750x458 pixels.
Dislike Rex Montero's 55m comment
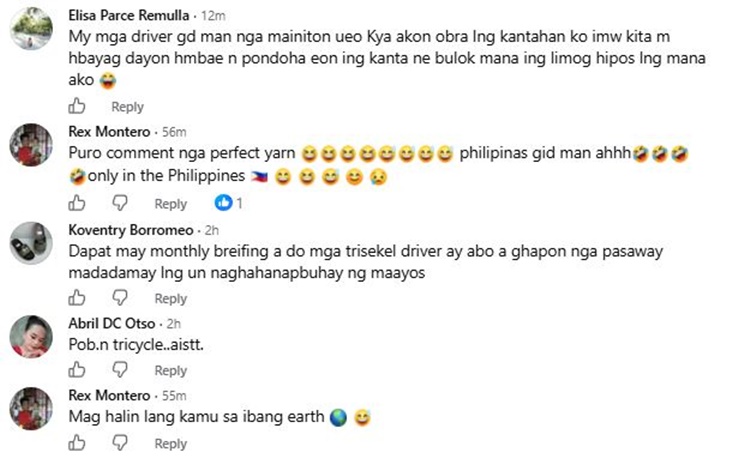click(120, 443)
